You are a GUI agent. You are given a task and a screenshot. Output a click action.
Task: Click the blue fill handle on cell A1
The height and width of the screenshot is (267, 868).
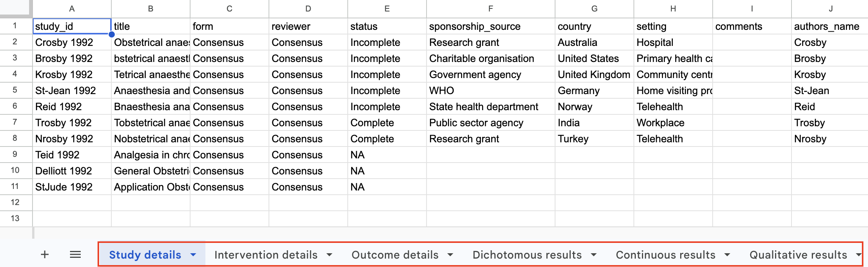[111, 34]
